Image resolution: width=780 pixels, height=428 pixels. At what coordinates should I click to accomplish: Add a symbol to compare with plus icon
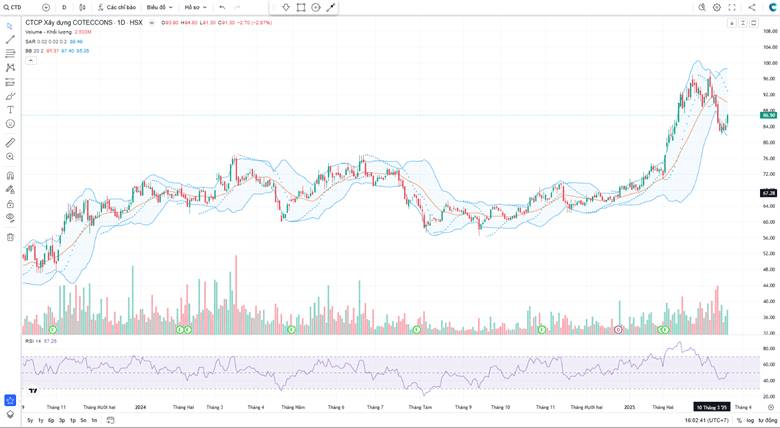(46, 7)
